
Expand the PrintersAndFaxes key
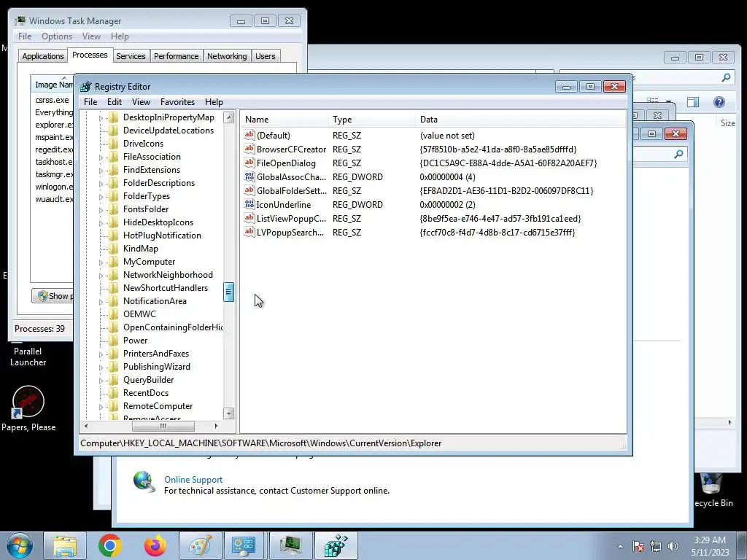[101, 354]
